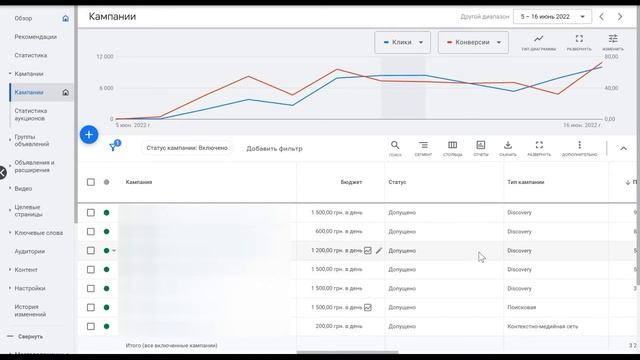Open the Клики metric dropdown

coord(402,42)
